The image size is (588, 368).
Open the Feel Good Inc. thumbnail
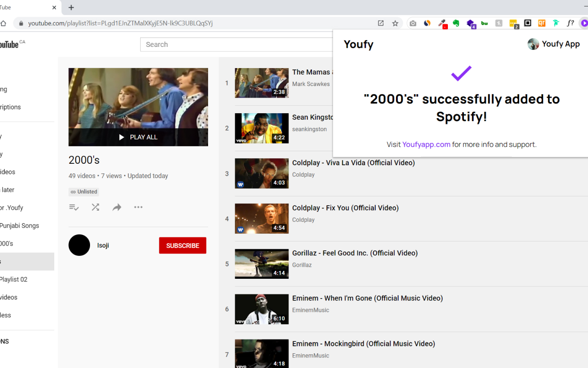[262, 264]
